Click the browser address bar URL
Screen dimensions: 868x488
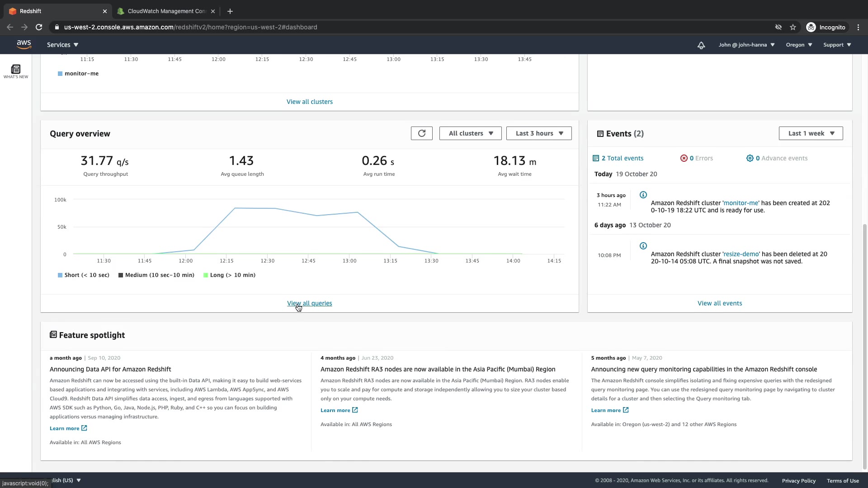(x=190, y=27)
